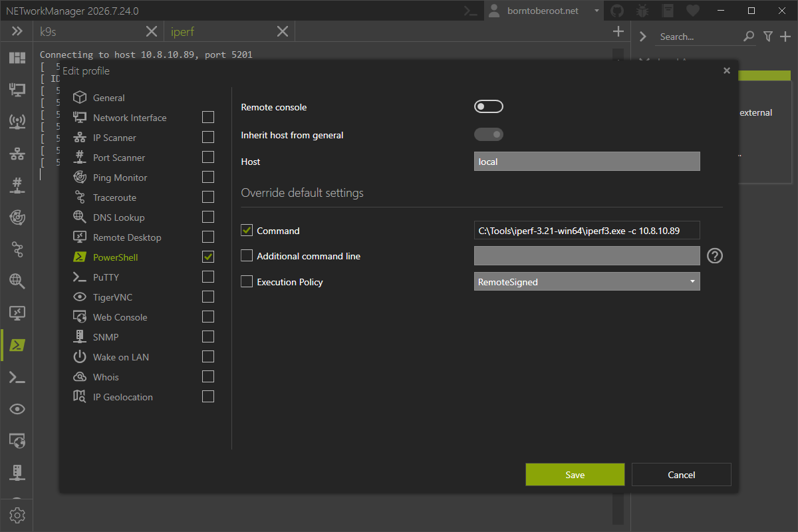Open the borntoberoot.net account dropdown

click(543, 11)
